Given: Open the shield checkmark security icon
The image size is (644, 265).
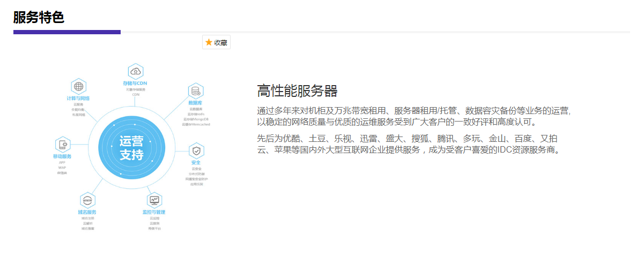Looking at the screenshot, I should click(x=196, y=150).
